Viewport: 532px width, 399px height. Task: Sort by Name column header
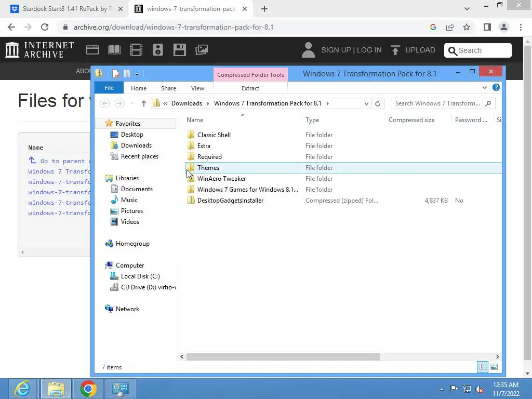click(195, 120)
